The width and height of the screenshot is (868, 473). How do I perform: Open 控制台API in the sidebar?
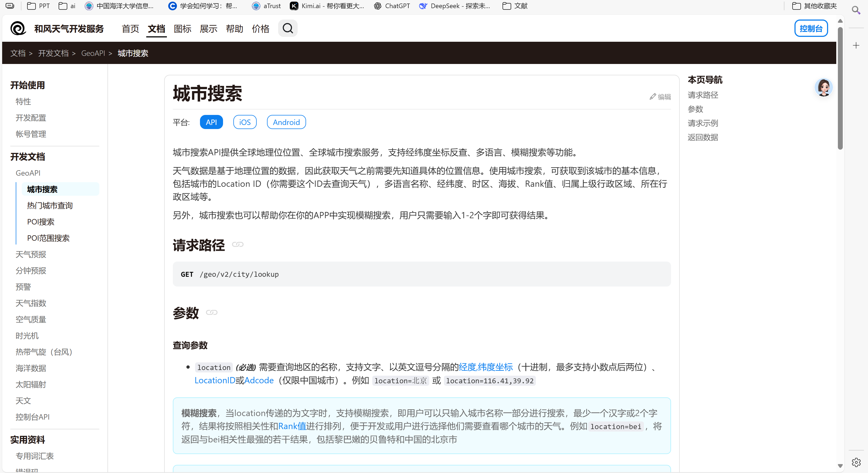[x=32, y=417]
